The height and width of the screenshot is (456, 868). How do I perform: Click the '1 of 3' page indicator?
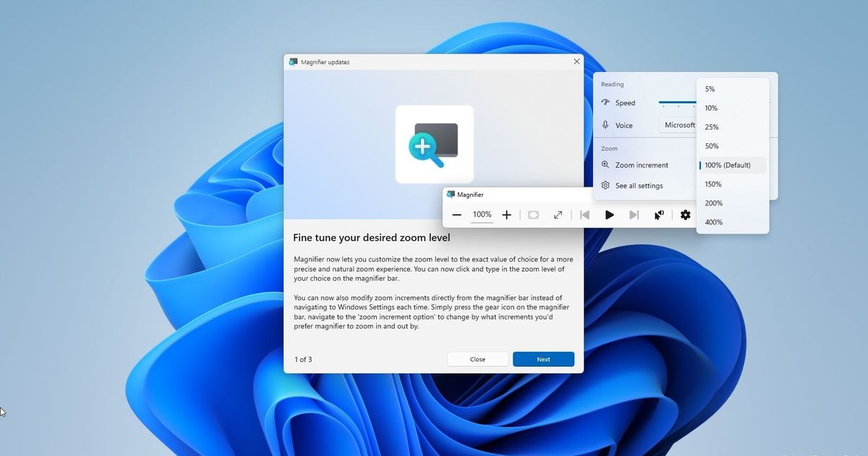pos(303,360)
